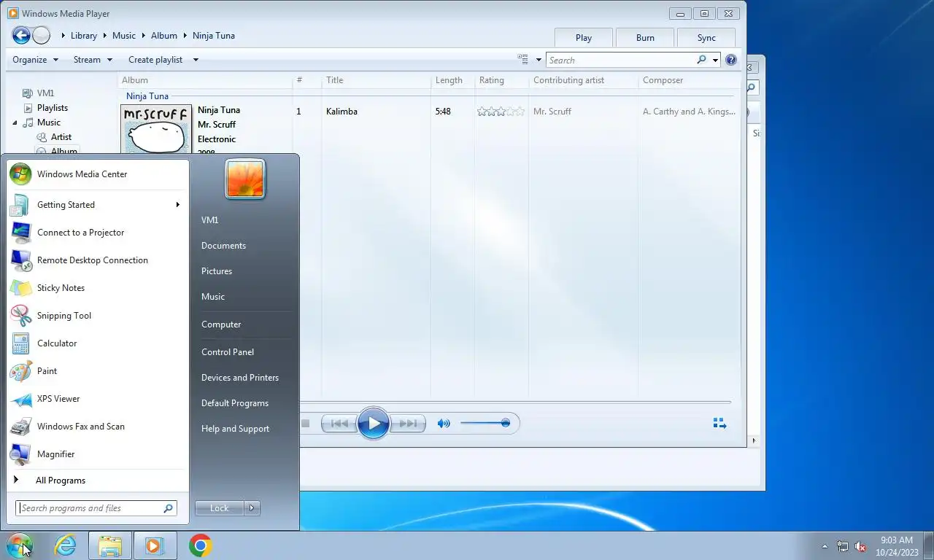Open Devices and Printers

(x=240, y=378)
